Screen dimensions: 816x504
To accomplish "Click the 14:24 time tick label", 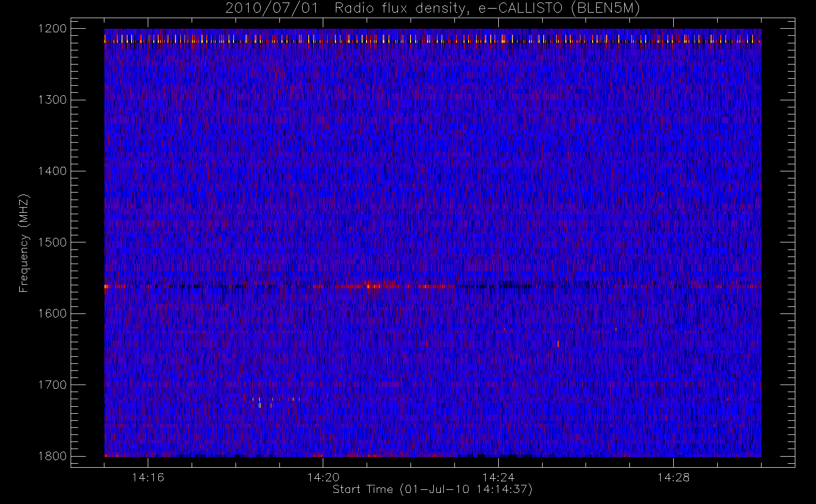I will tap(498, 477).
